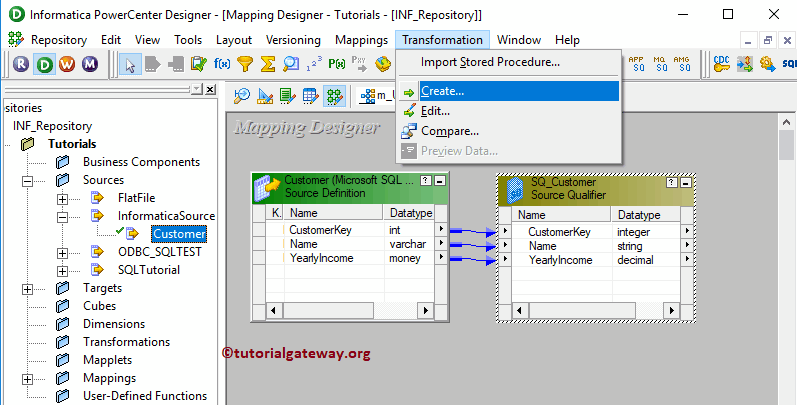The width and height of the screenshot is (797, 405).
Task: Expand the Mappings folder
Action: [27, 379]
